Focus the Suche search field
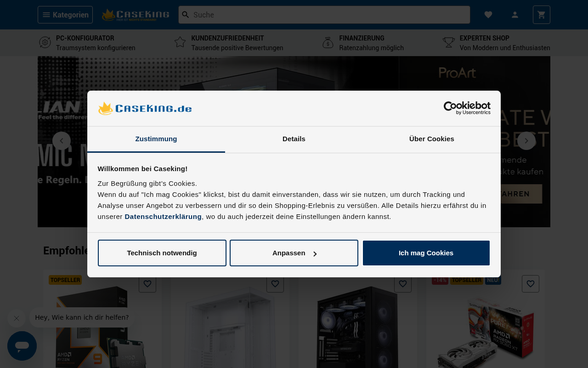The image size is (588, 368). click(x=324, y=15)
